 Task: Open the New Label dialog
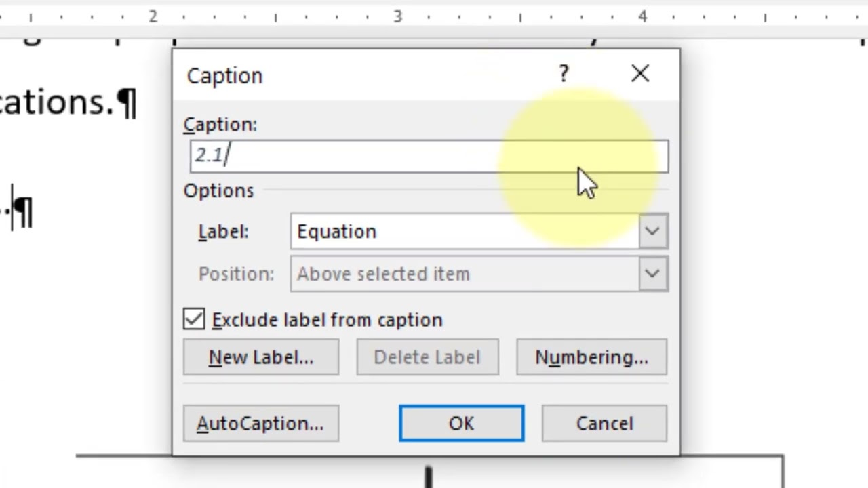[261, 357]
